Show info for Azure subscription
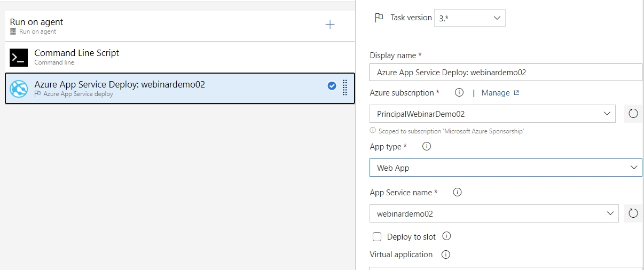Viewport: 644px width, 270px height. (459, 92)
